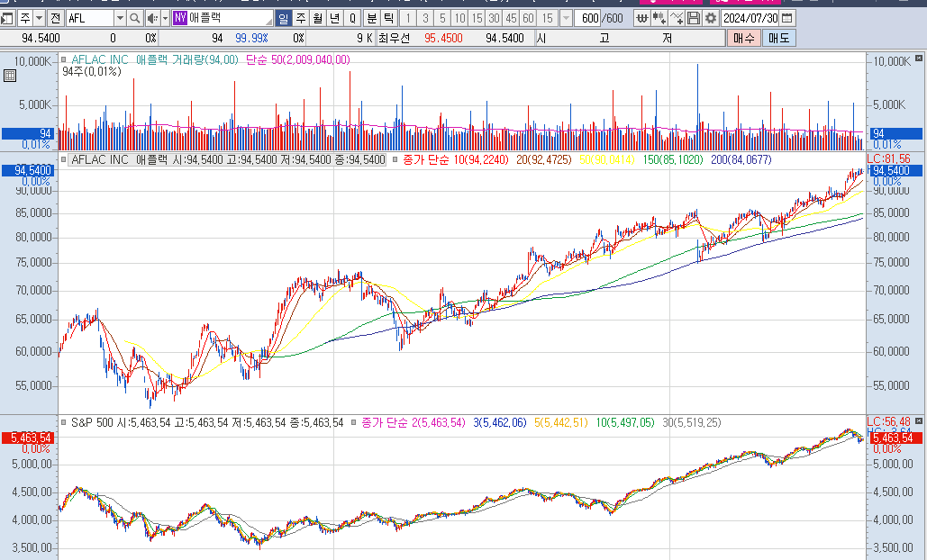
Task: Toggle the AFLAC price legend marker
Action: [x=64, y=159]
